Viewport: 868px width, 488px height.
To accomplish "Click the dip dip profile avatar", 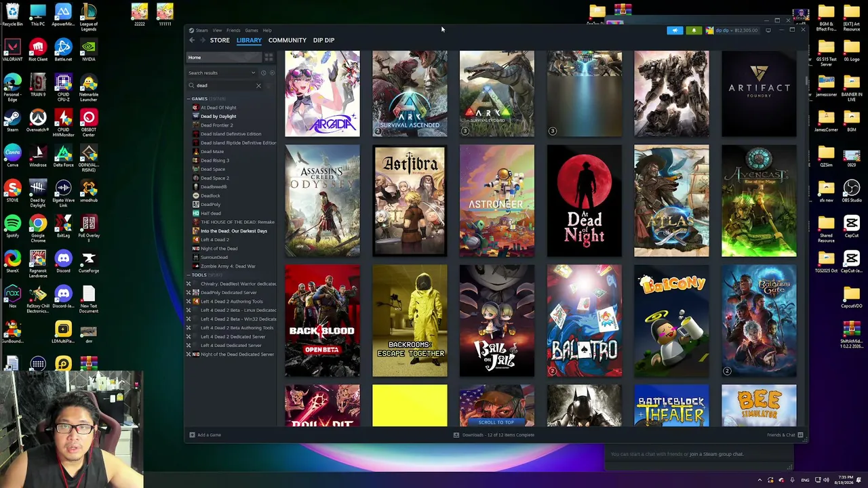I will click(x=709, y=30).
